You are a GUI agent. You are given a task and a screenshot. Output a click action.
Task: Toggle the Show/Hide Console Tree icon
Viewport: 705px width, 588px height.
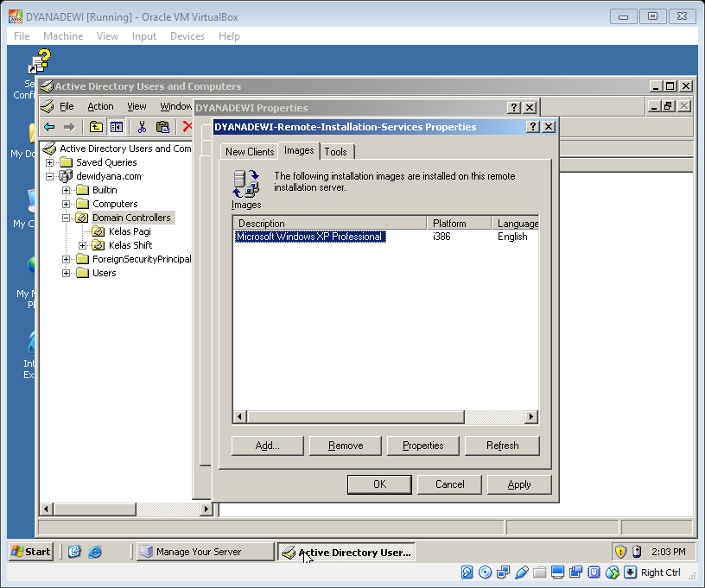click(116, 127)
